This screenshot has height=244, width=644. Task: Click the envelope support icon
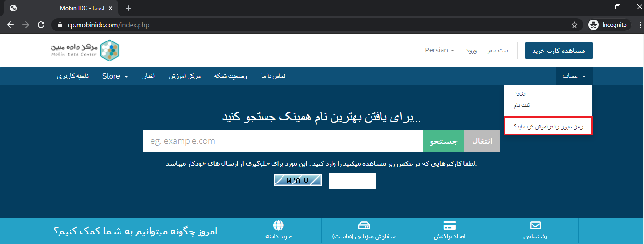(535, 225)
